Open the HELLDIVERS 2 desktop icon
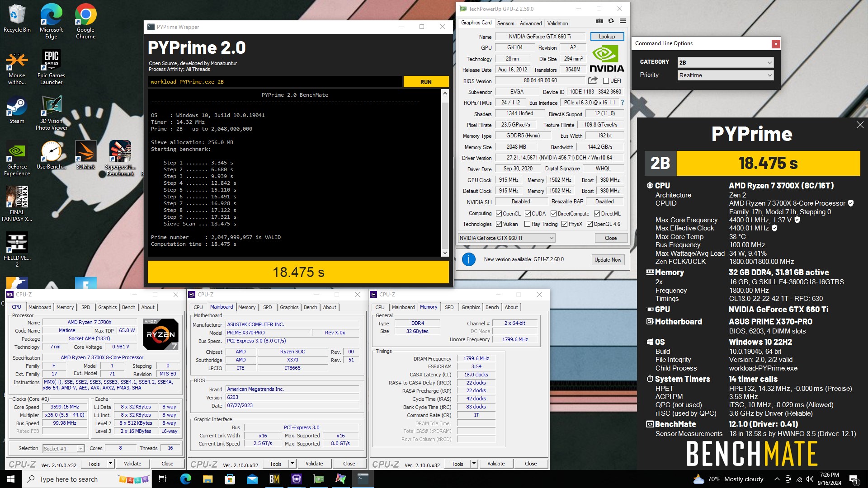This screenshot has height=488, width=868. (17, 249)
